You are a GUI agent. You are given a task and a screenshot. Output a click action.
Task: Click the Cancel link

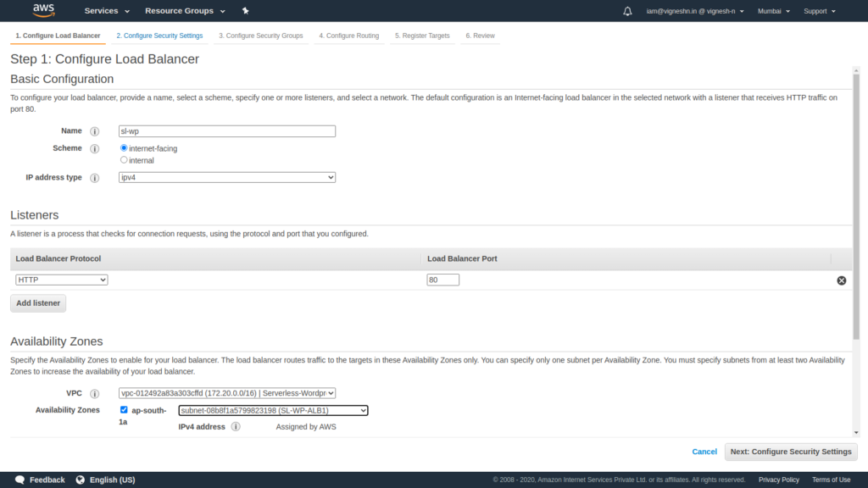click(704, 452)
